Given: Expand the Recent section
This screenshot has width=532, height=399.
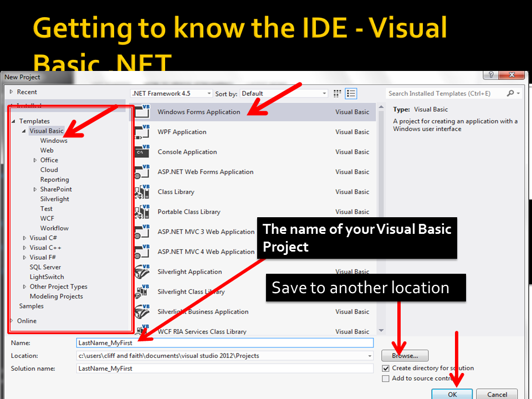Looking at the screenshot, I should (x=11, y=91).
